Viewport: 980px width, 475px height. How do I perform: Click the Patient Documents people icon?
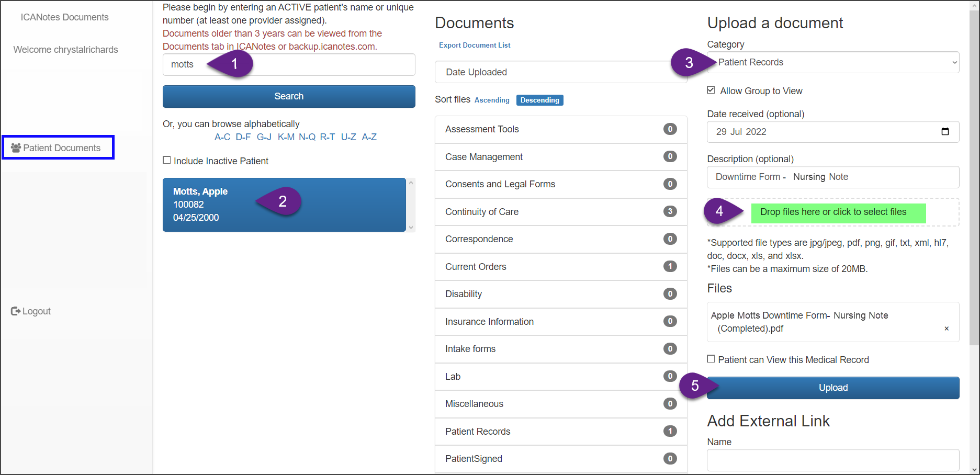pyautogui.click(x=16, y=148)
